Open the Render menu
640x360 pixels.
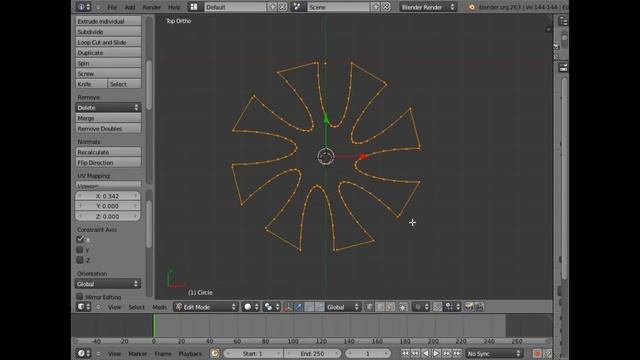click(151, 7)
